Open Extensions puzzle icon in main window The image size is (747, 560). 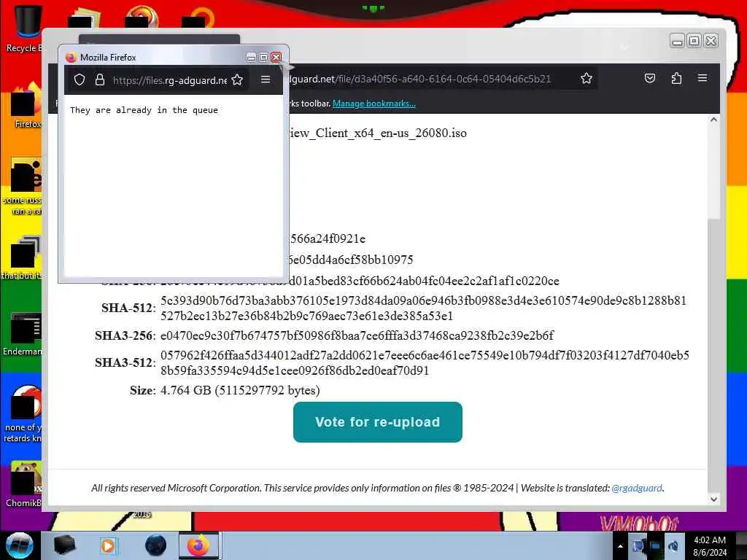pyautogui.click(x=676, y=78)
